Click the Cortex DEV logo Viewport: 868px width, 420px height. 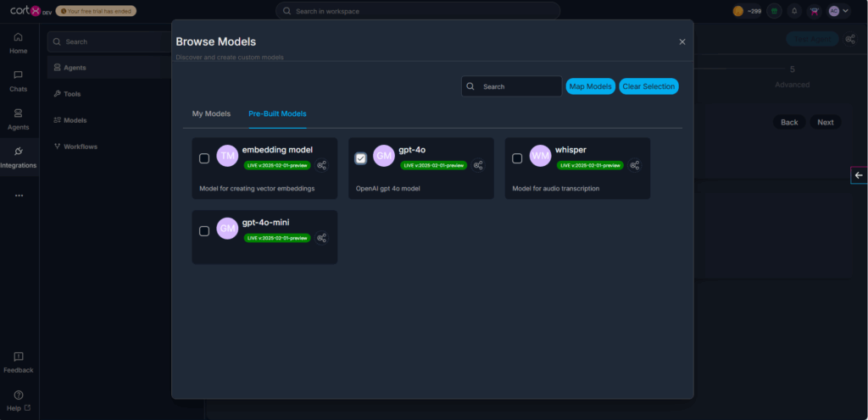[31, 10]
